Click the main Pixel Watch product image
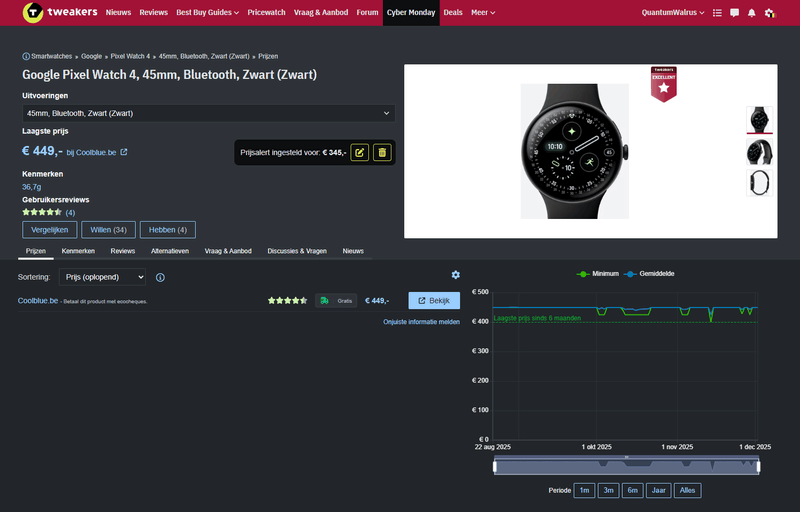The width and height of the screenshot is (800, 512). 574,151
